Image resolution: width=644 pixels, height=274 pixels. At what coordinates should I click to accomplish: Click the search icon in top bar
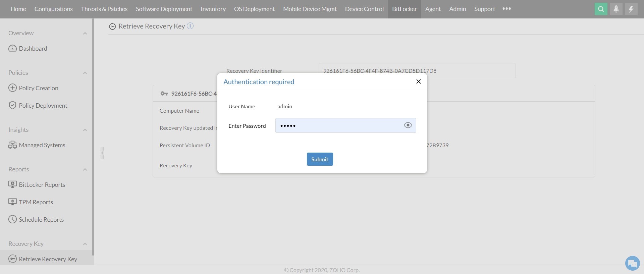coord(601,9)
